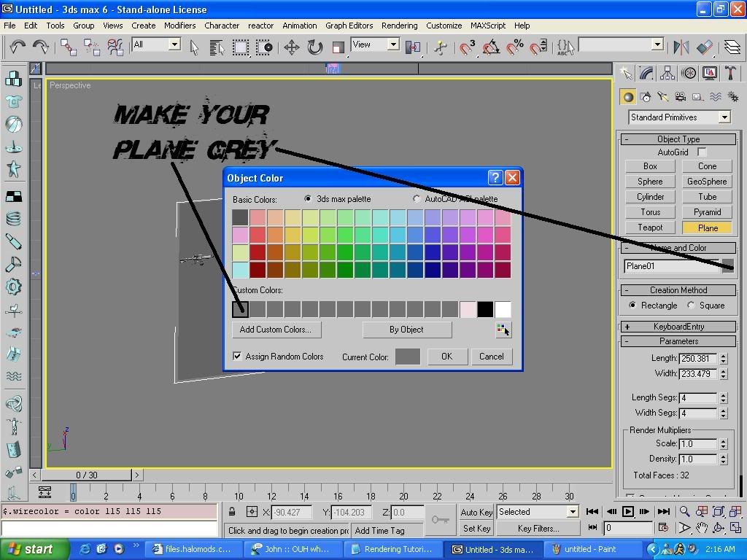Collapse the Object Type rollout

pyautogui.click(x=678, y=139)
